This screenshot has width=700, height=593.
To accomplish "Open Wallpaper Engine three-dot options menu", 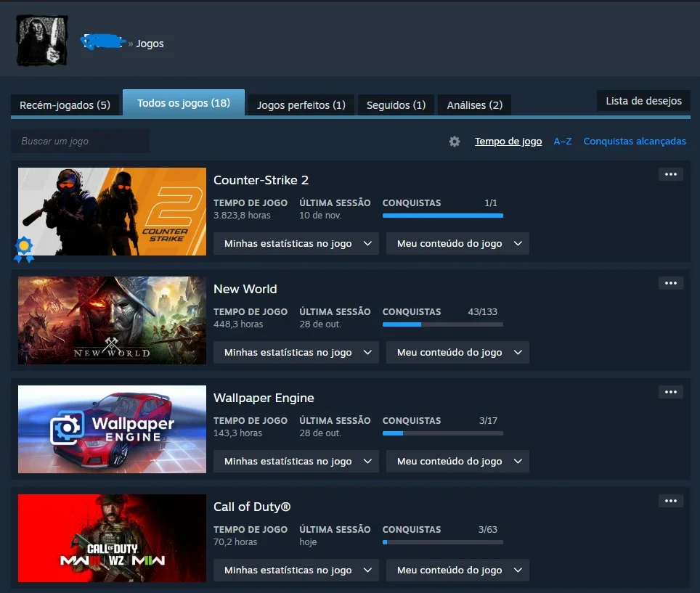I will pos(670,392).
